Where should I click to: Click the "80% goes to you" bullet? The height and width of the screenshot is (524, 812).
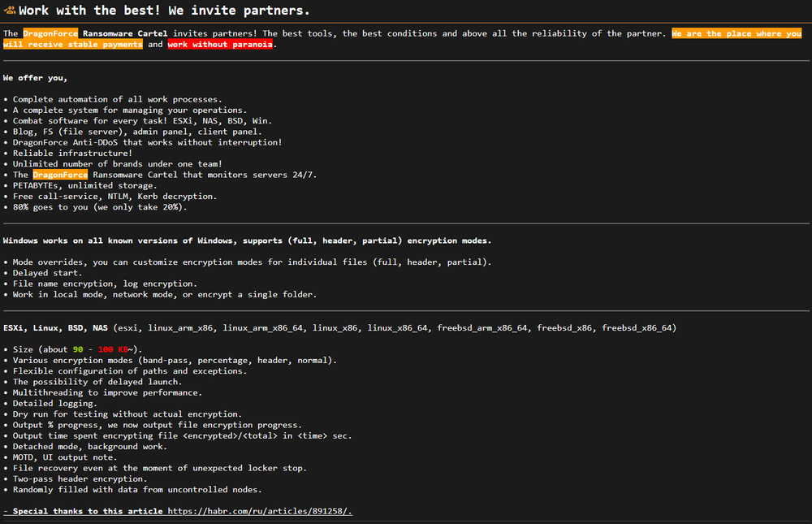(100, 207)
